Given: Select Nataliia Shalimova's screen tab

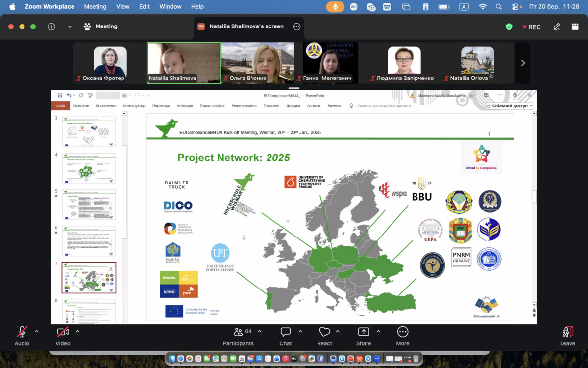Looking at the screenshot, I should pos(246,26).
